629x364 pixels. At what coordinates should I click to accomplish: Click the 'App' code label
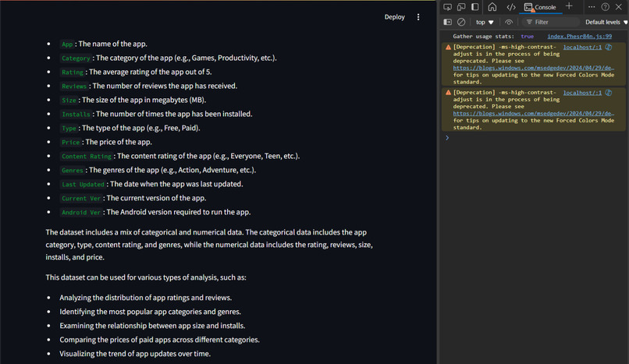67,44
